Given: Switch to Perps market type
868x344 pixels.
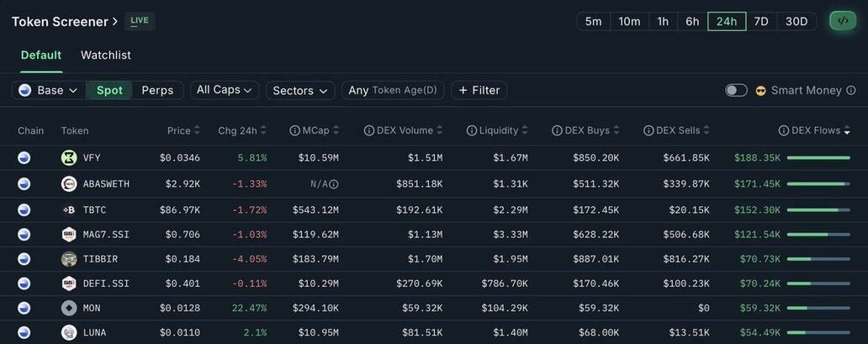Looking at the screenshot, I should tap(157, 90).
